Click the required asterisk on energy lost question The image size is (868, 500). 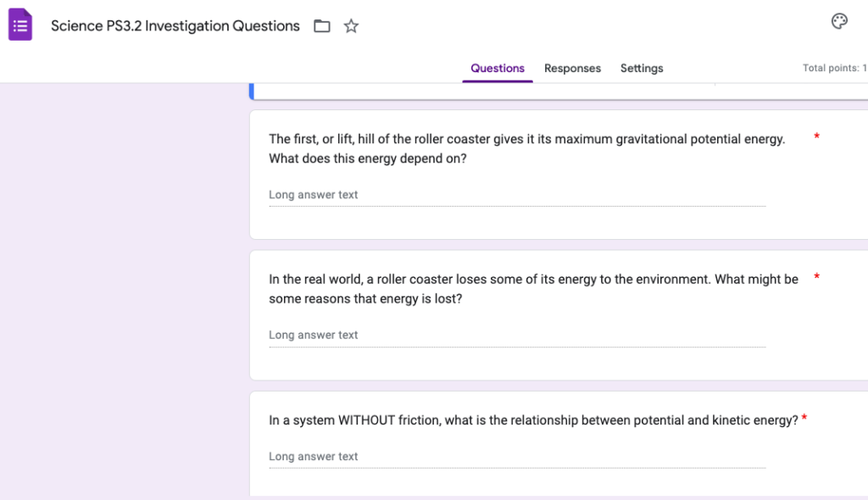point(816,277)
